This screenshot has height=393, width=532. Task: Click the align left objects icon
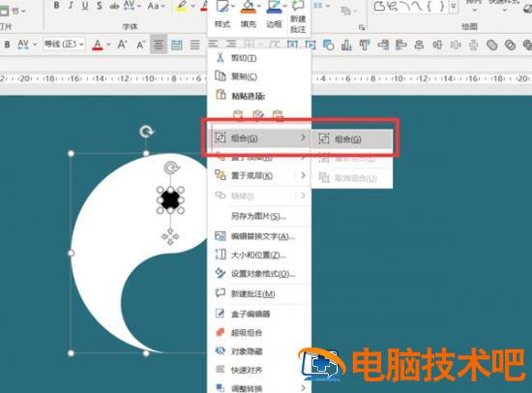pyautogui.click(x=401, y=45)
